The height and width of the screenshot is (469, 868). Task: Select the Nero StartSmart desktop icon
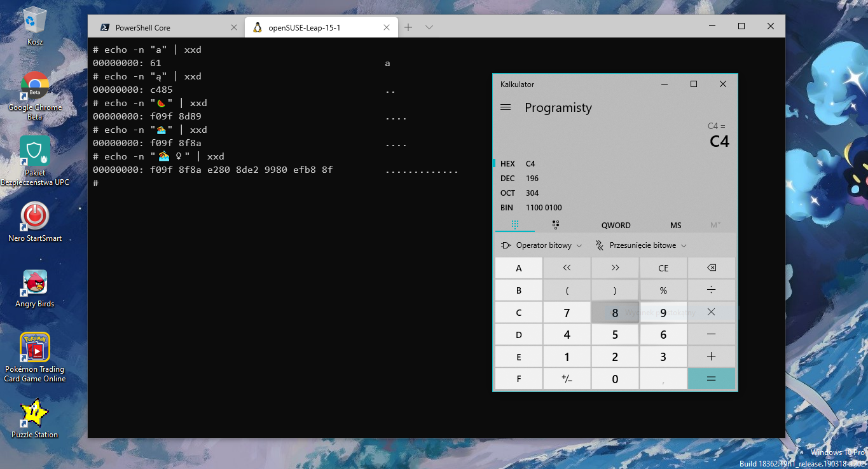[x=35, y=222]
